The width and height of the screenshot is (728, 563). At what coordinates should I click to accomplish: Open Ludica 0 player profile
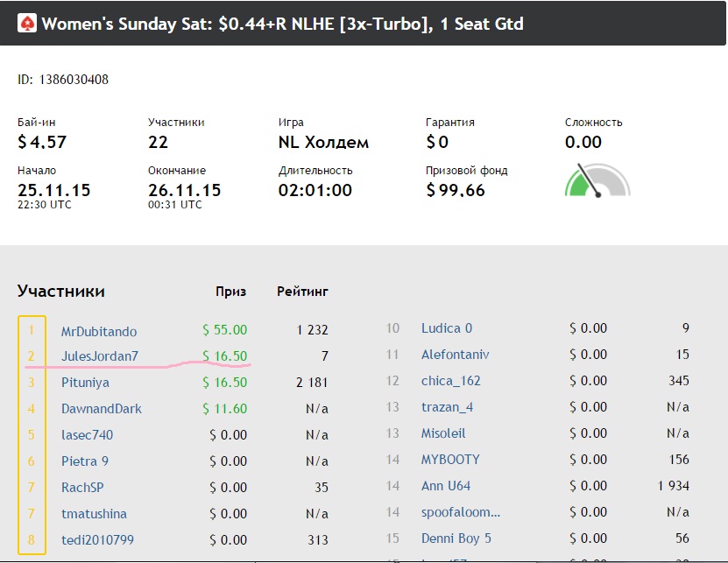coord(447,328)
